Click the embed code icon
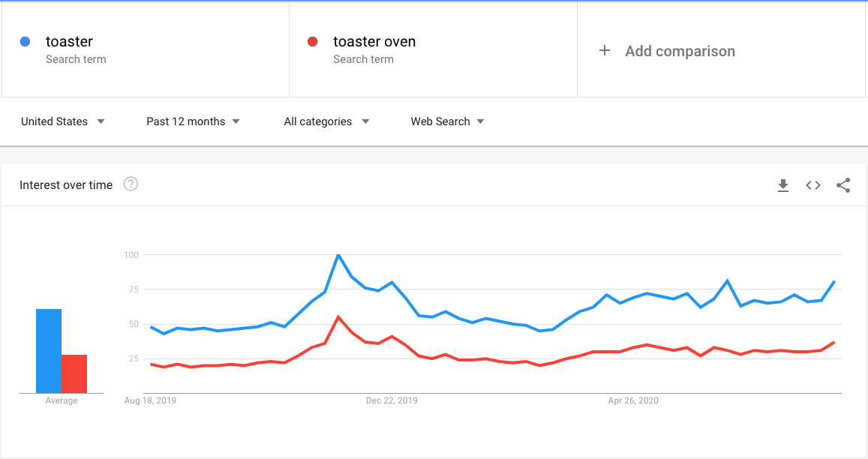The image size is (868, 459). (x=813, y=185)
